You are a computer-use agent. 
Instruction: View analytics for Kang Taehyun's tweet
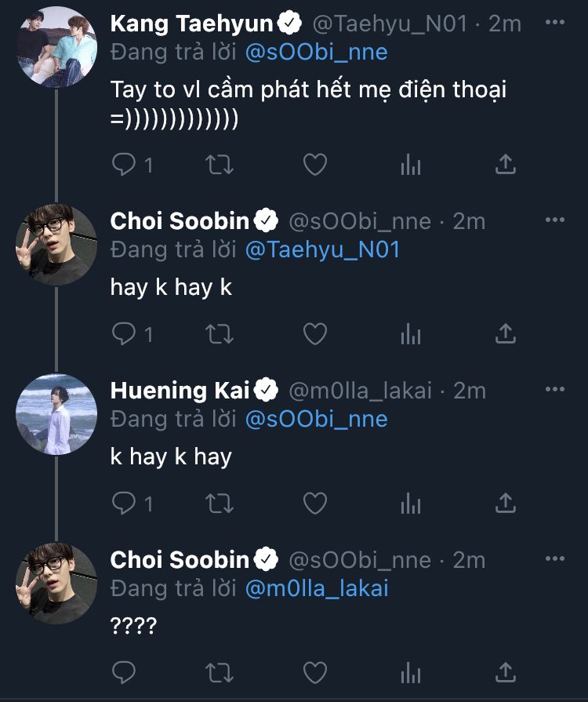point(410,164)
